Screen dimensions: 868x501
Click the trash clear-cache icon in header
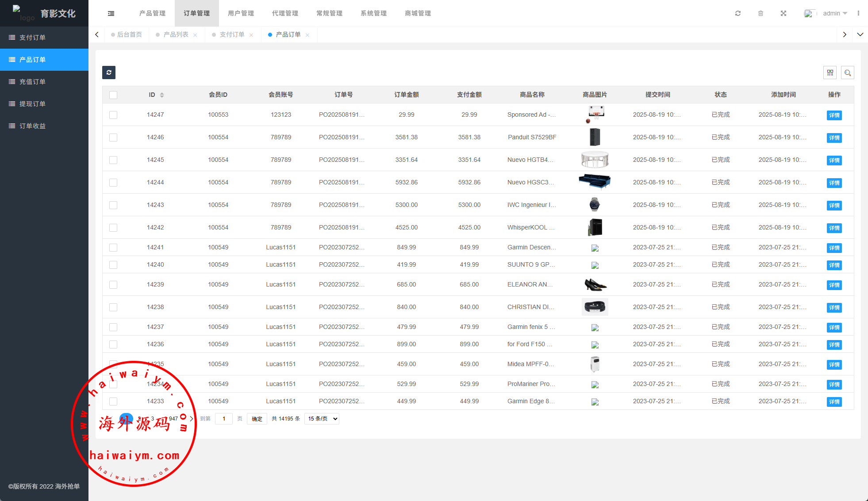coord(760,13)
